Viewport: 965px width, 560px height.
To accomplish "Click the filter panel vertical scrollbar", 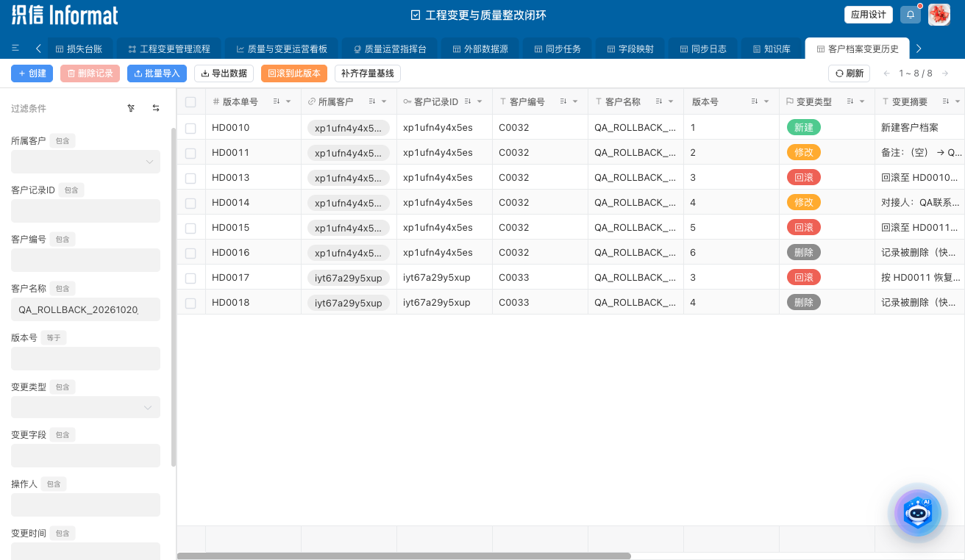I will click(174, 297).
